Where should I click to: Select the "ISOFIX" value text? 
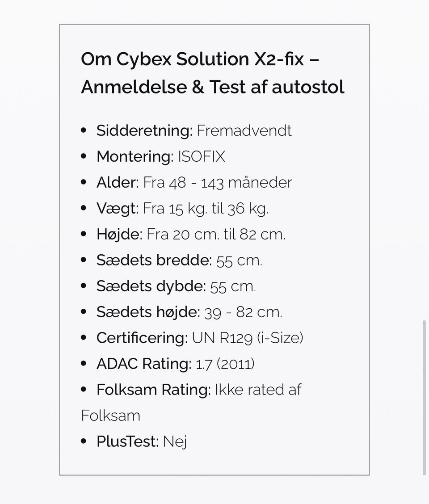tap(202, 156)
